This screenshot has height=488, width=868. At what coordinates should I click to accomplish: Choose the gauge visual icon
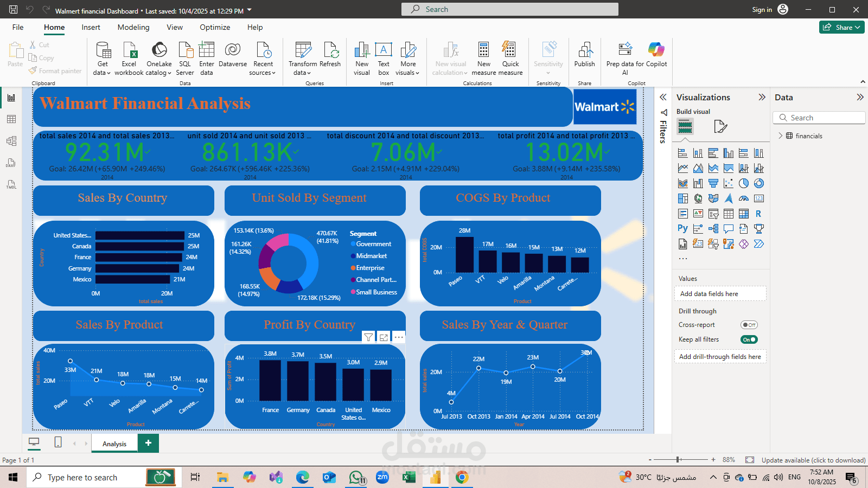coord(744,198)
